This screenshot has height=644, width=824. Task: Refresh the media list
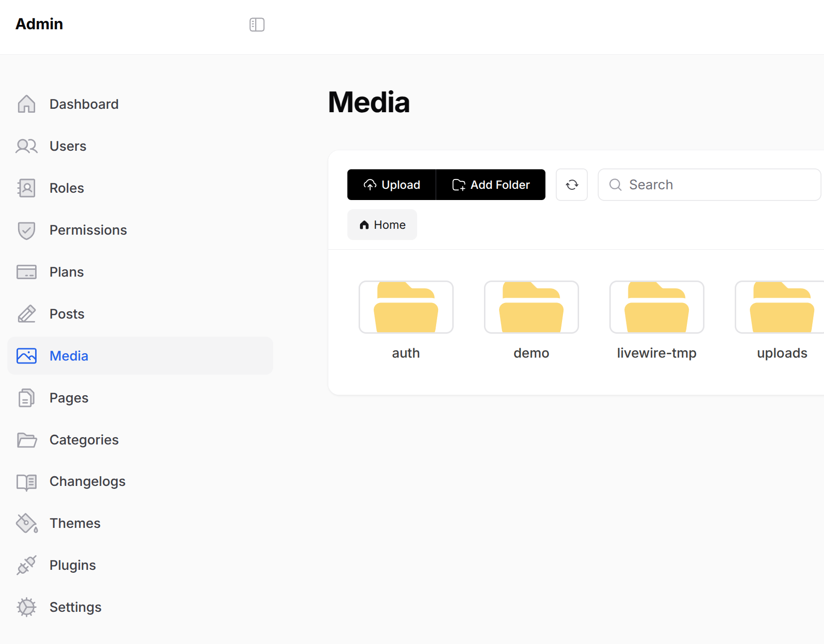572,184
